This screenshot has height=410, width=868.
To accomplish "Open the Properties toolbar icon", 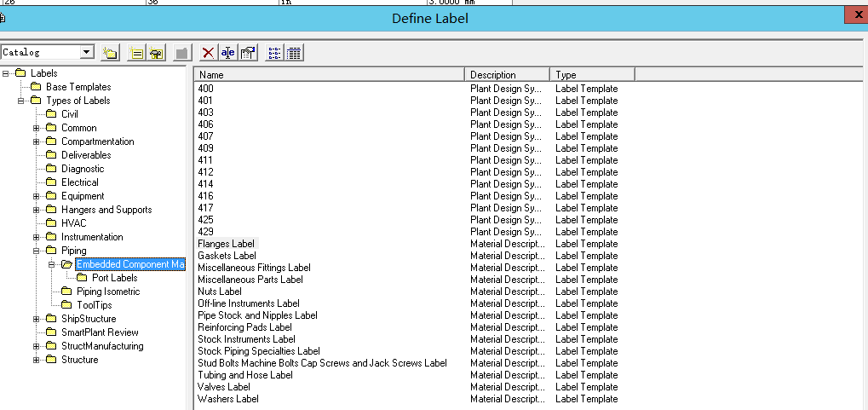I will pyautogui.click(x=249, y=53).
